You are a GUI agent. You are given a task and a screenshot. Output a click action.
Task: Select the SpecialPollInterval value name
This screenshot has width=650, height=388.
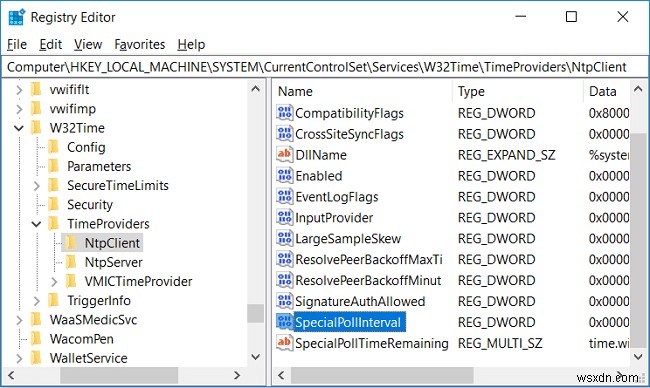point(348,322)
